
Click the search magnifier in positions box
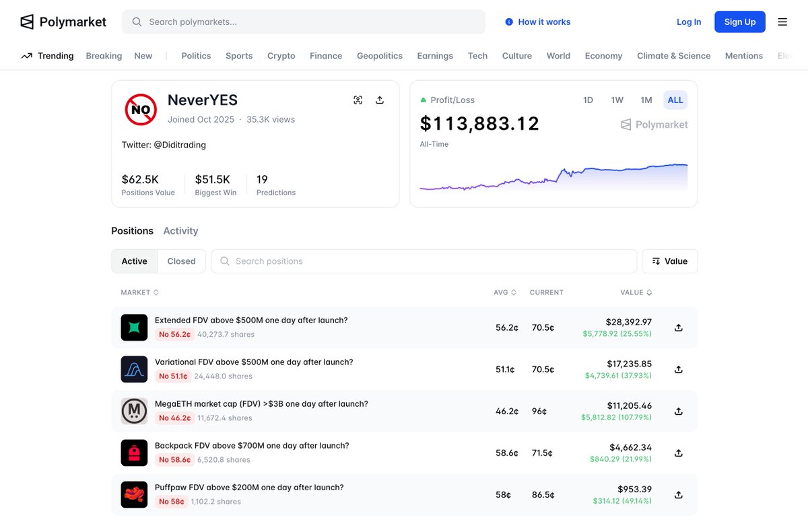pyautogui.click(x=225, y=261)
